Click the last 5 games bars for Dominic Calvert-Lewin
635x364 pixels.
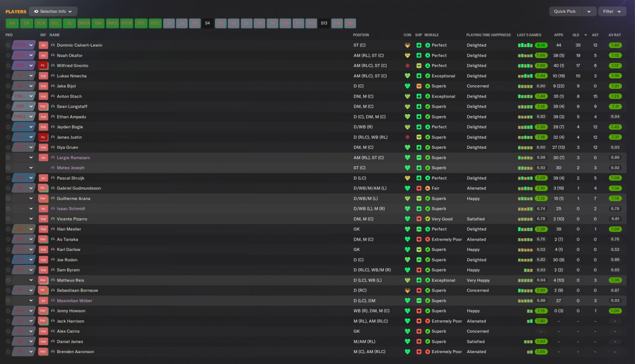pos(525,45)
